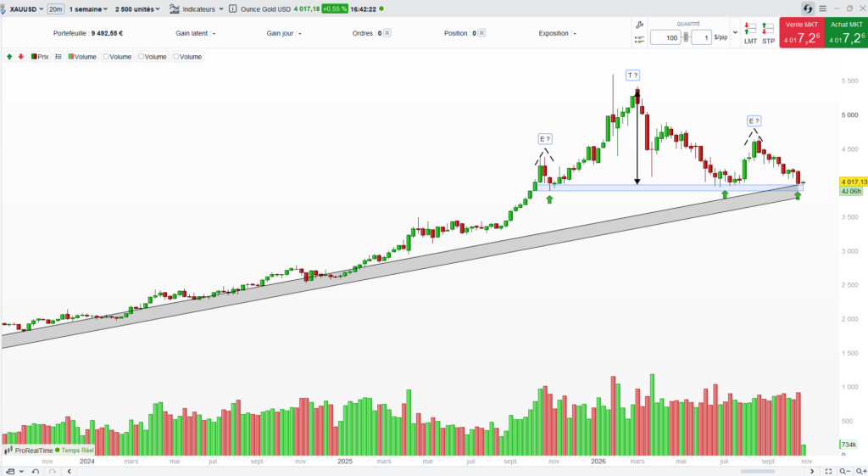Image resolution: width=868 pixels, height=476 pixels.
Task: Click the green real-time status dot
Action: (381, 8)
